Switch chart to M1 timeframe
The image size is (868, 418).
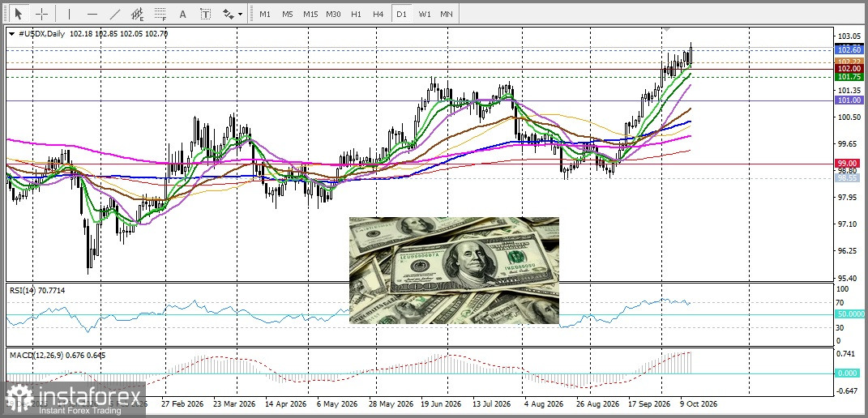265,14
